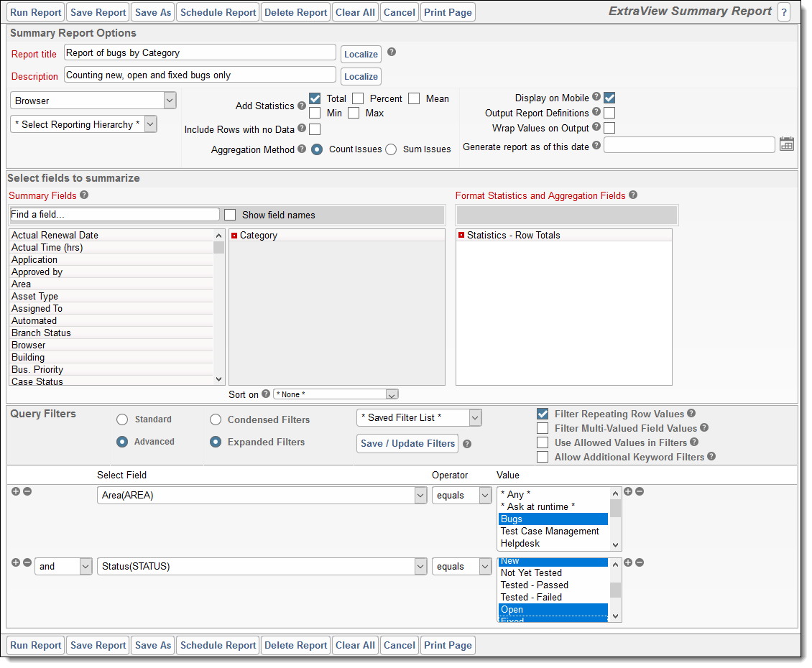The width and height of the screenshot is (812, 668).
Task: Open help for Format Statistics and Aggregation Fields
Action: [633, 195]
